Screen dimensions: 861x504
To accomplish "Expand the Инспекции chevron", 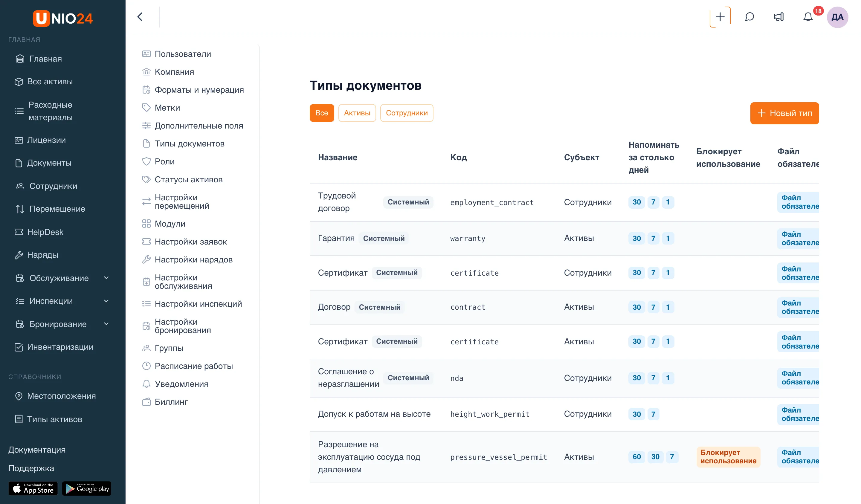I will click(106, 301).
